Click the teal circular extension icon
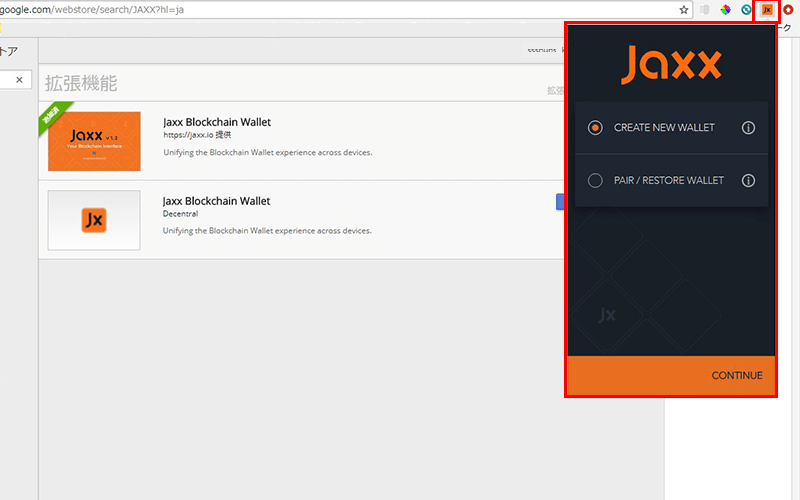800x500 pixels. point(746,10)
